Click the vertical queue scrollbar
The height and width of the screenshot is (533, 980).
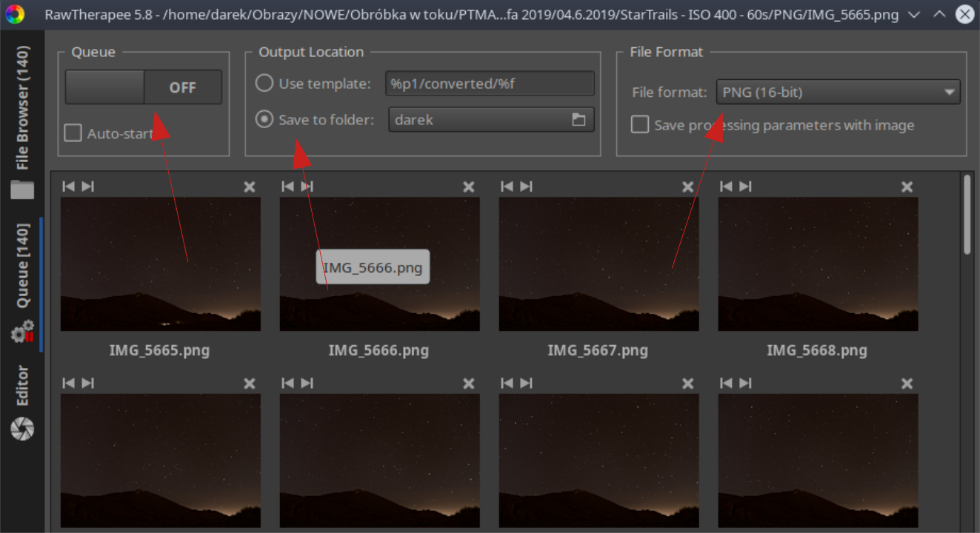967,215
